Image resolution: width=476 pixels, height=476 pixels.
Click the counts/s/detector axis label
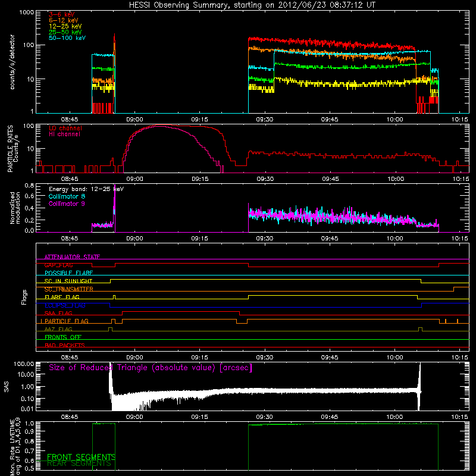12,62
